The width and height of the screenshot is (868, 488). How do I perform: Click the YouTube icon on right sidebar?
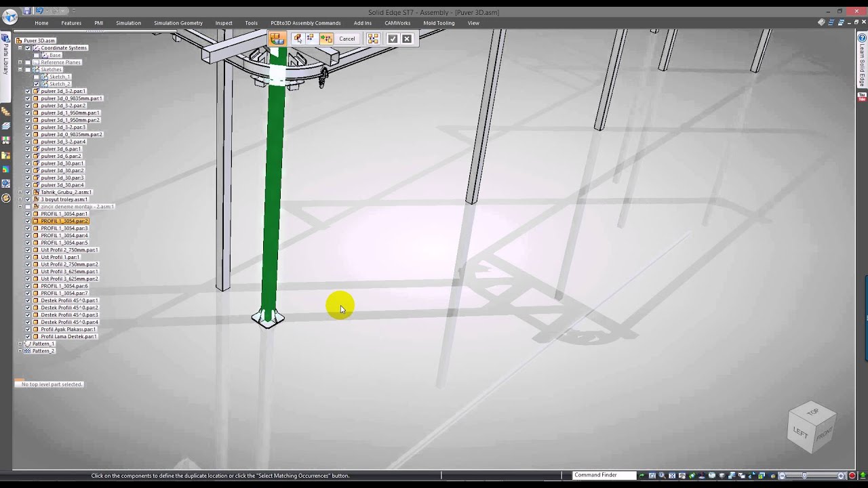[863, 97]
